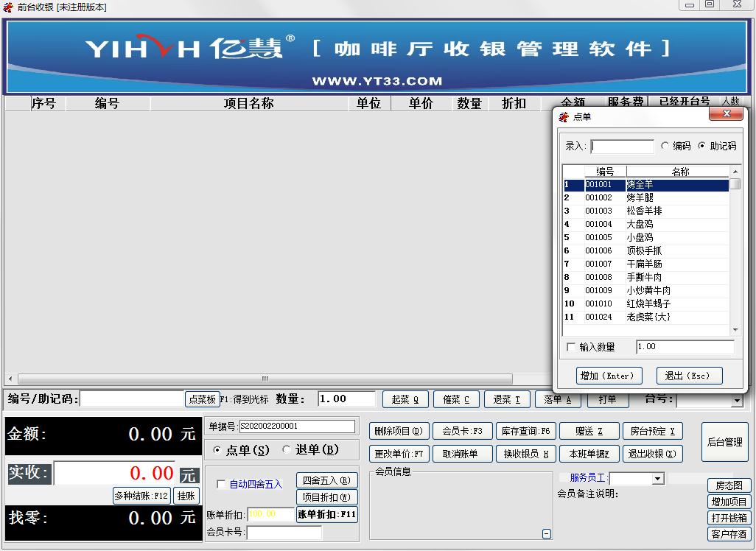The height and width of the screenshot is (551, 756).
Task: Open the 点菜板 panel
Action: [202, 399]
